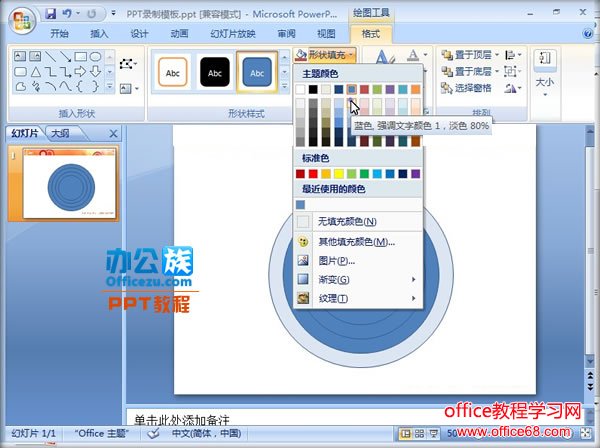Click the Office button logo

[x=22, y=20]
